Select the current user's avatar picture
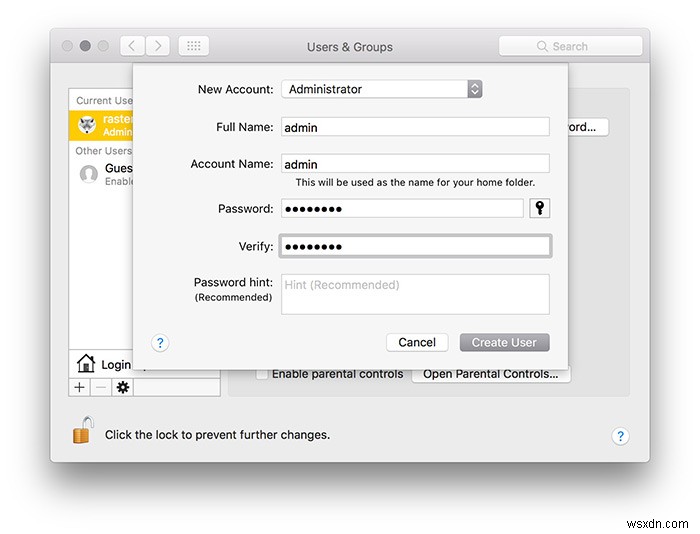Viewport: 700px width, 534px height. [87, 125]
